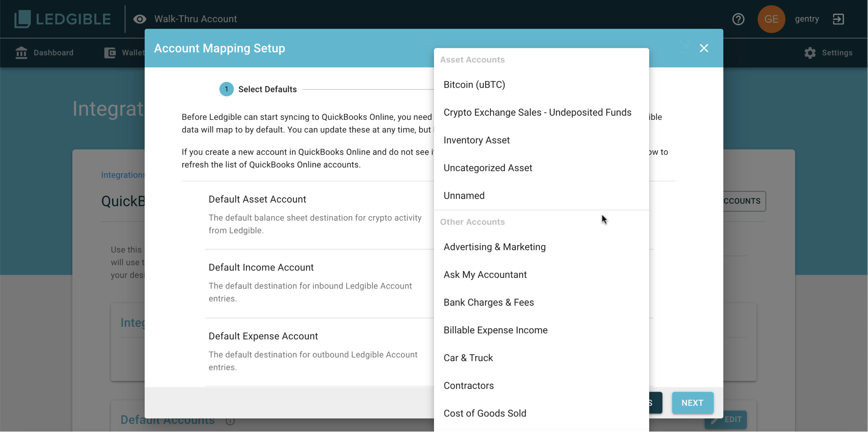Select Bitcoin (uBTC) from the list
This screenshot has width=868, height=432.
coord(542,85)
